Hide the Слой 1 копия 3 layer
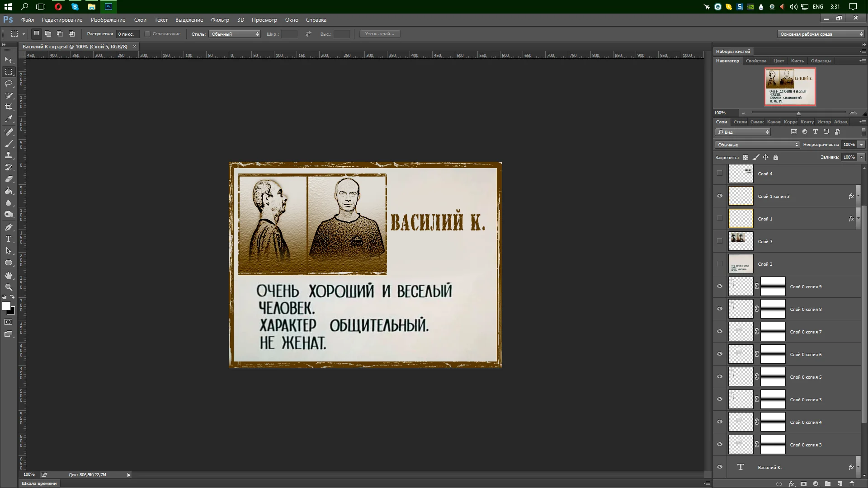The height and width of the screenshot is (488, 868). (720, 196)
